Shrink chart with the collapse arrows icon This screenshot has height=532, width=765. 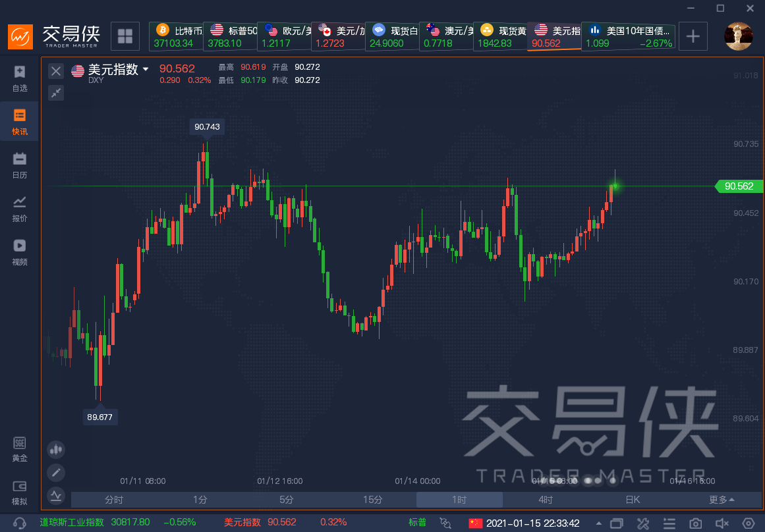click(x=56, y=92)
